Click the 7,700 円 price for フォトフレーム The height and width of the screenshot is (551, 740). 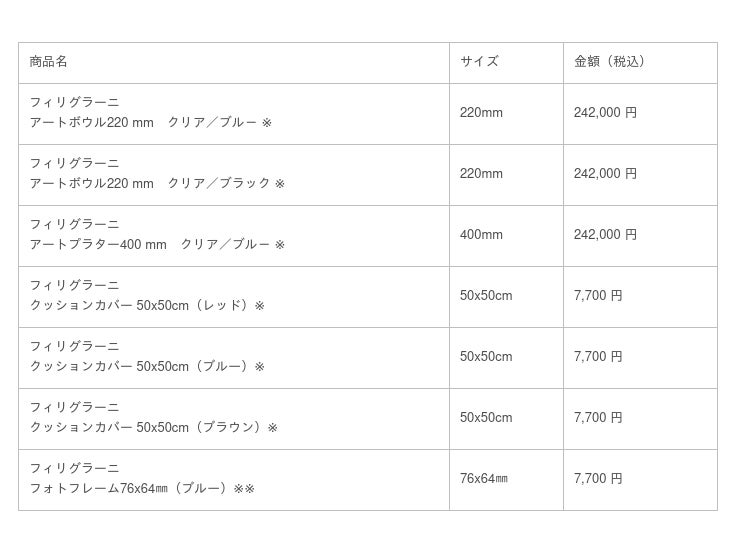[x=598, y=478]
